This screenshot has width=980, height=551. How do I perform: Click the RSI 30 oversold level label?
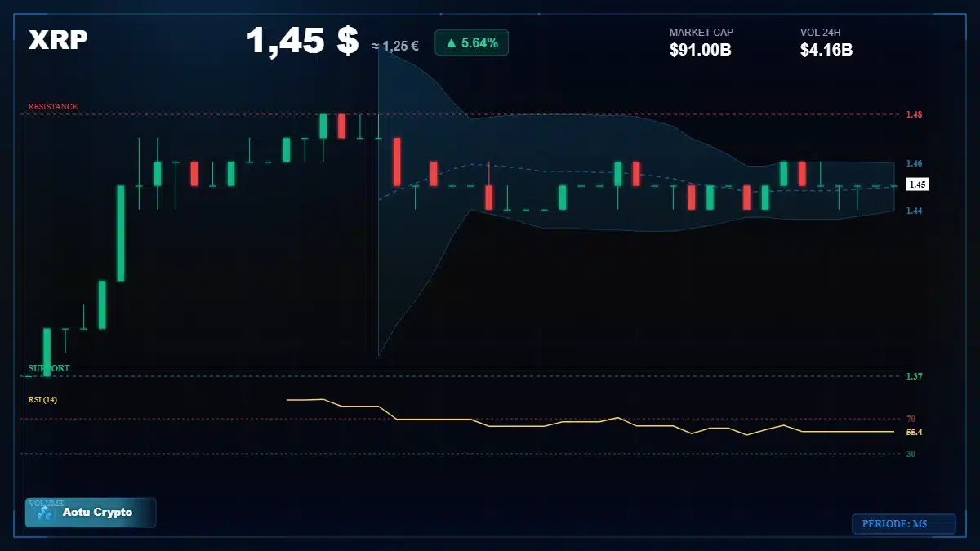[911, 453]
